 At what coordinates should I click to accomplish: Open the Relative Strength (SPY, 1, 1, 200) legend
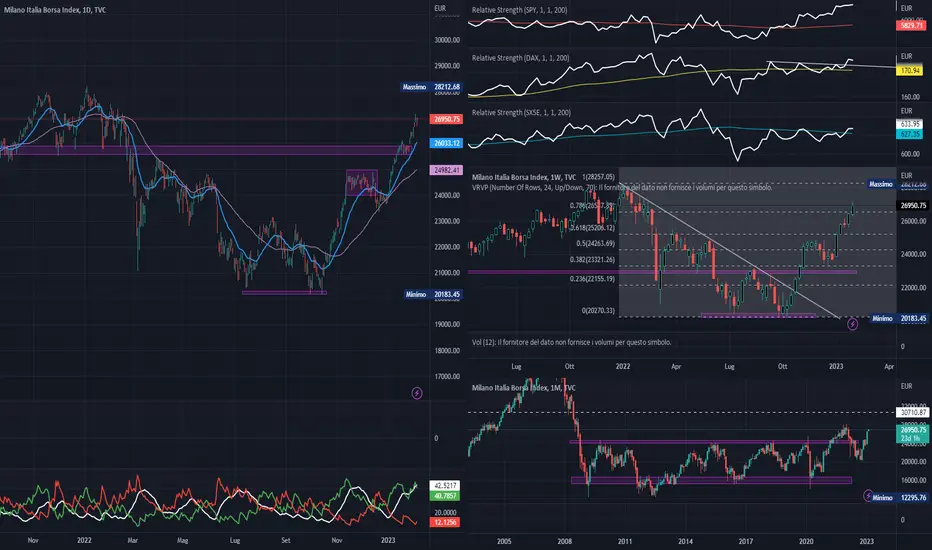coord(519,10)
